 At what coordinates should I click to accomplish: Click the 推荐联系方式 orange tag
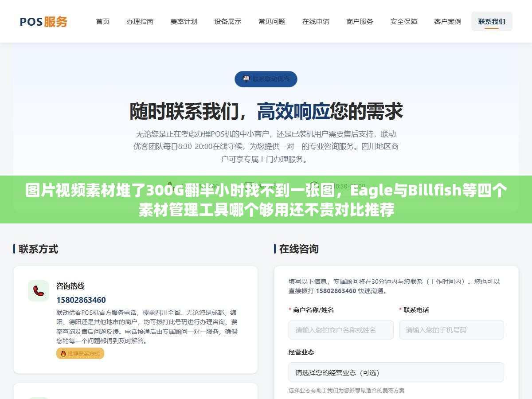80,353
